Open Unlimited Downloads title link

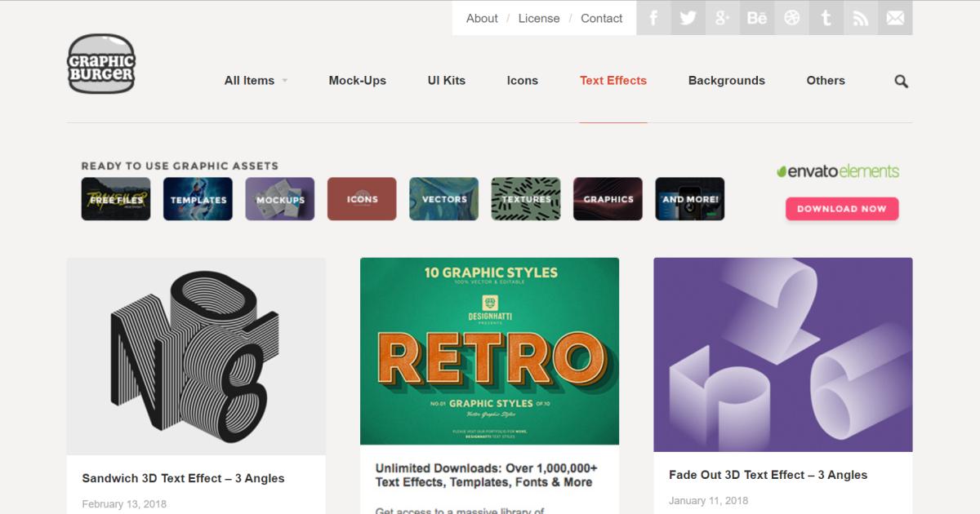point(487,475)
